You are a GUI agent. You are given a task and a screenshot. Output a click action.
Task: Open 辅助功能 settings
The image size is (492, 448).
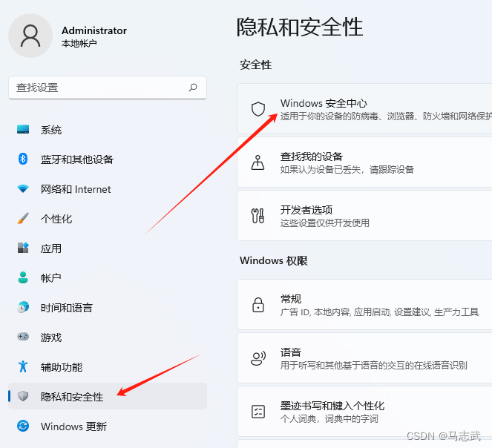[x=108, y=366]
